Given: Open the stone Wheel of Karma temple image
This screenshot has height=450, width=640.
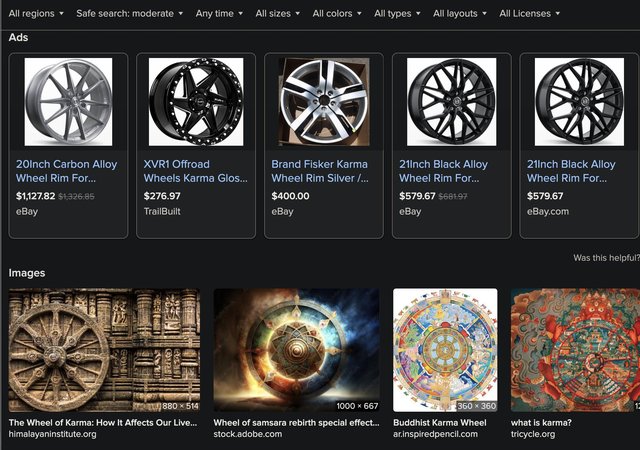Looking at the screenshot, I should [104, 350].
